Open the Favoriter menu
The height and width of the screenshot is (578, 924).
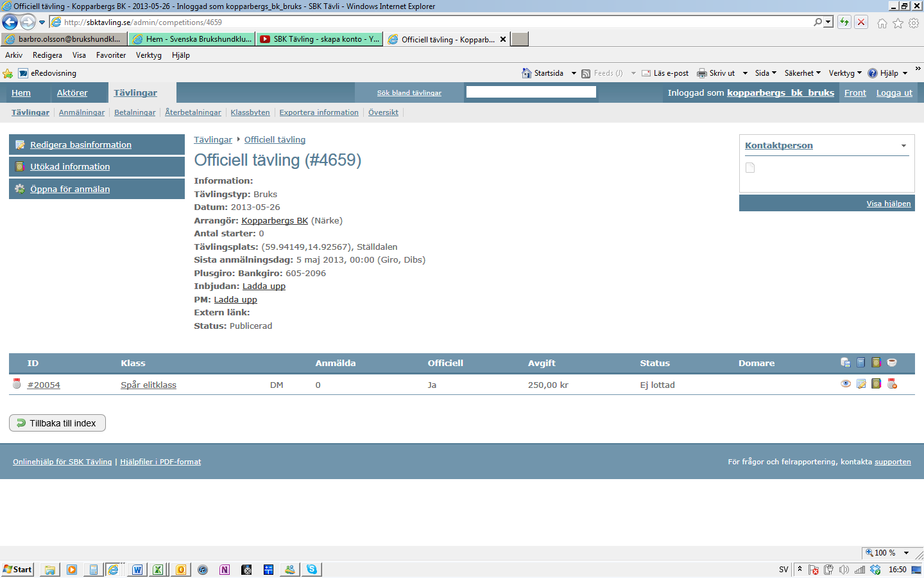(111, 55)
